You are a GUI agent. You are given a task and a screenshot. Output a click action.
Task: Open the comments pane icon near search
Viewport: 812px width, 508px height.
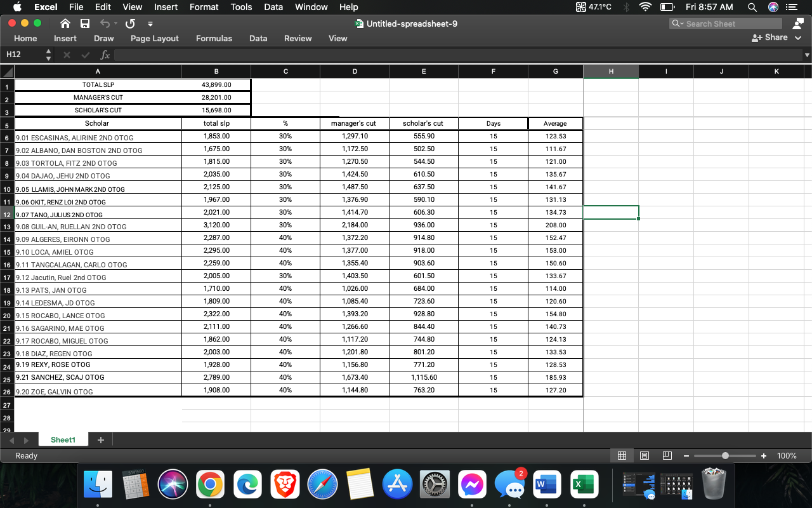[797, 23]
